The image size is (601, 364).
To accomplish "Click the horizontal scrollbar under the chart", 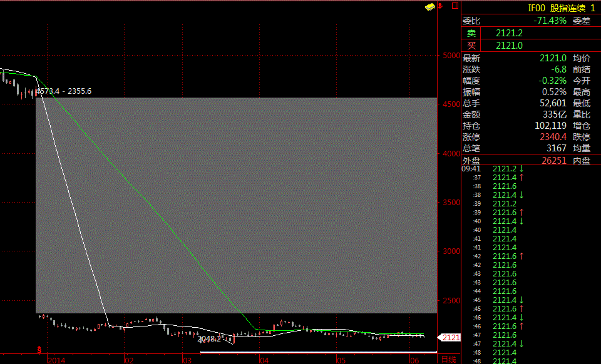I will tap(318, 353).
